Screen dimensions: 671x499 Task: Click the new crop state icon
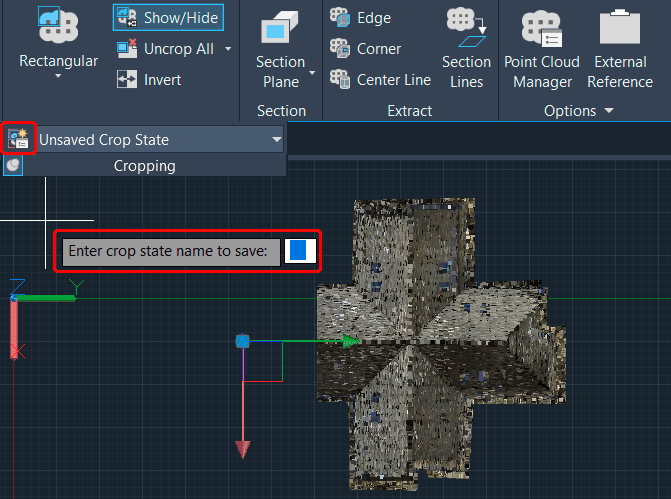click(x=18, y=139)
